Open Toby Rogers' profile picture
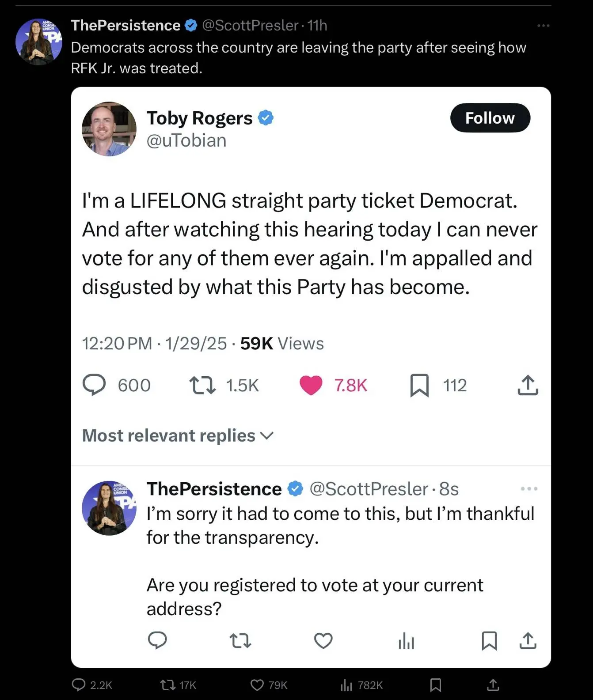Image resolution: width=593 pixels, height=700 pixels. point(109,129)
